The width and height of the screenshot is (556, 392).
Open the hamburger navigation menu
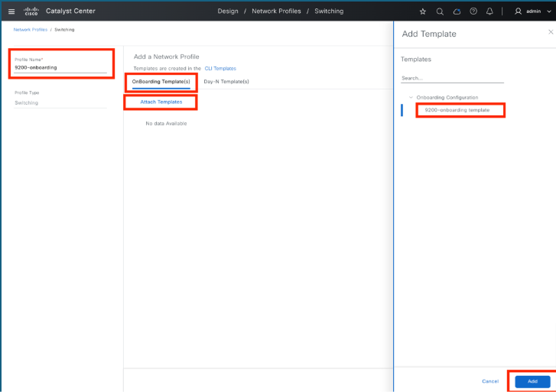[11, 11]
